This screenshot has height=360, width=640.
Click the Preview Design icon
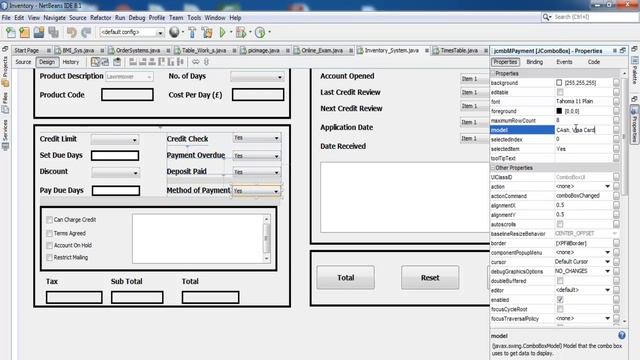117,62
